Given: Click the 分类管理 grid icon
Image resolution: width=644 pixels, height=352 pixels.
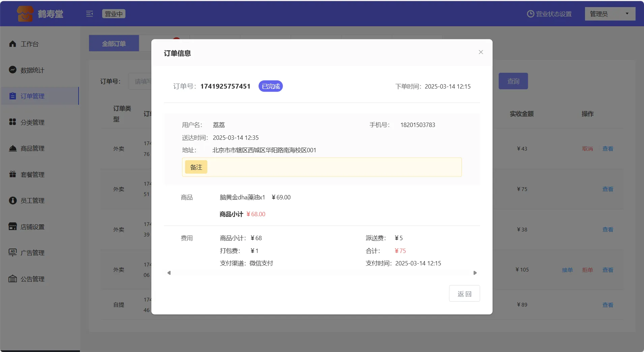Looking at the screenshot, I should coord(12,122).
